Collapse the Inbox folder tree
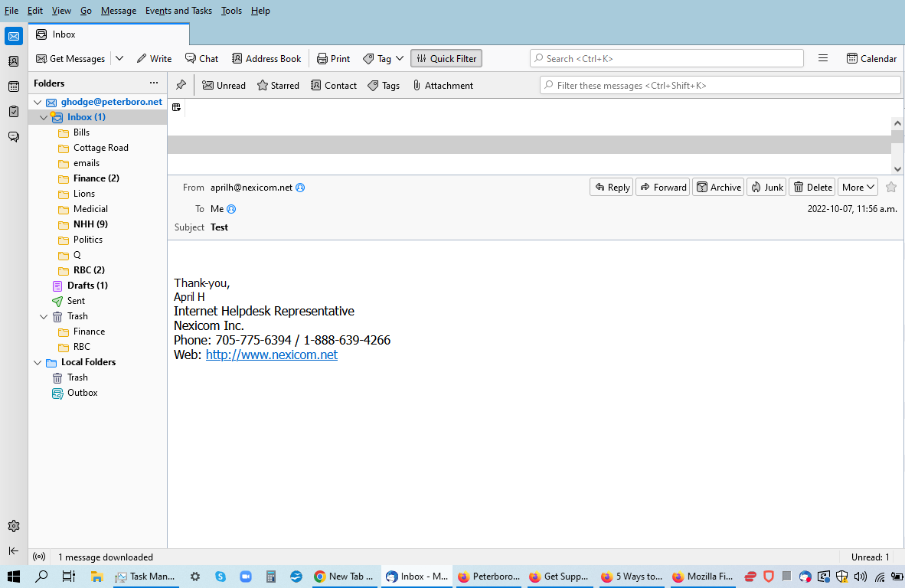The height and width of the screenshot is (588, 905). [x=44, y=117]
